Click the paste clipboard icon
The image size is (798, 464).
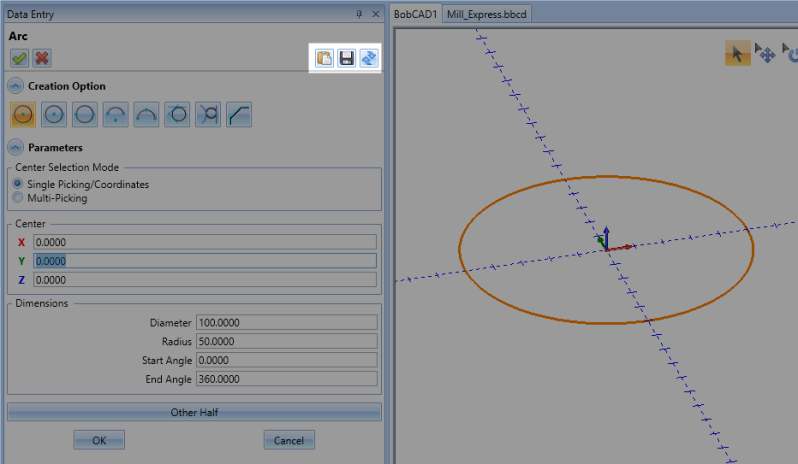pos(324,59)
